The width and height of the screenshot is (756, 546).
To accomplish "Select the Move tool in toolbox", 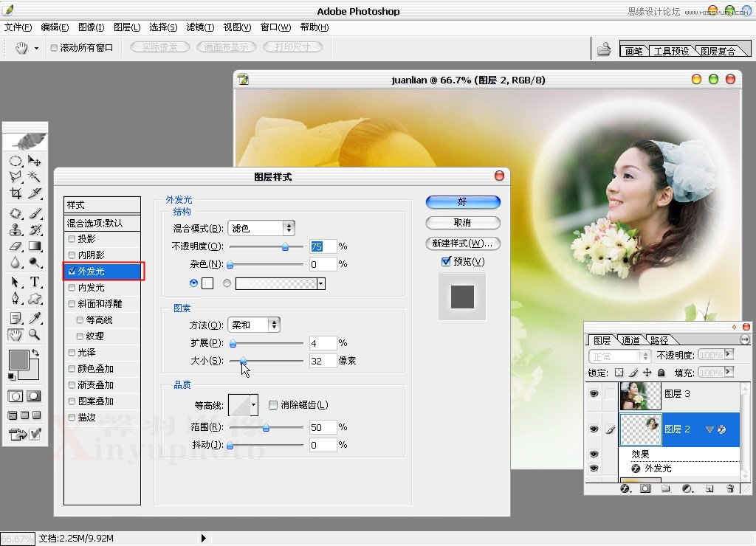I will [34, 160].
